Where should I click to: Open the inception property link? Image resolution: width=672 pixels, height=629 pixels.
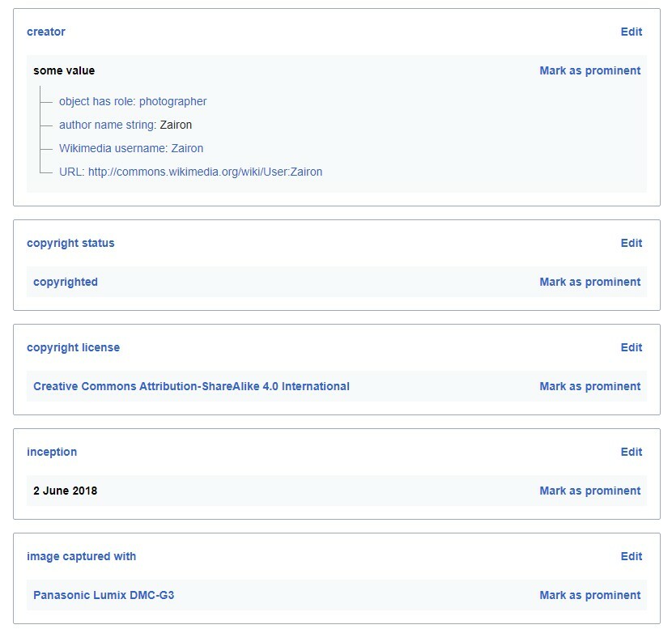52,452
